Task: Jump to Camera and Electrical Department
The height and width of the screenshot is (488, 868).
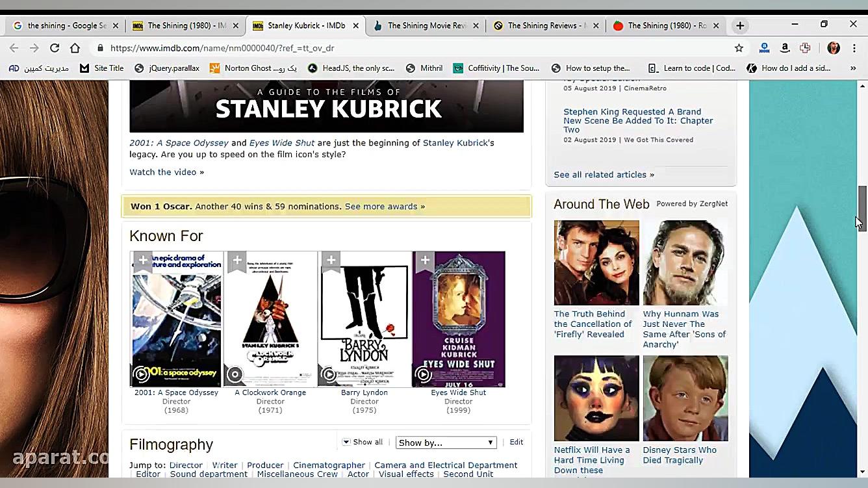Action: point(446,465)
